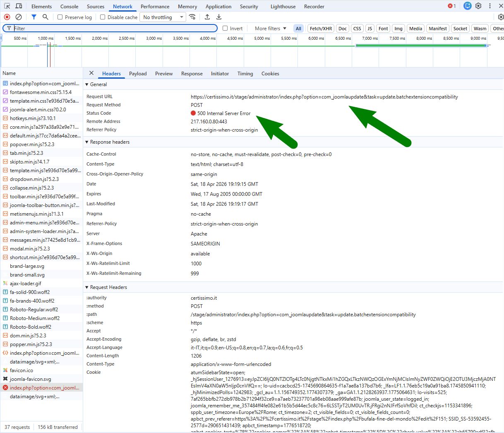Viewport: 504px width, 433px height.
Task: Expand the More filters dropdown
Action: [x=271, y=29]
